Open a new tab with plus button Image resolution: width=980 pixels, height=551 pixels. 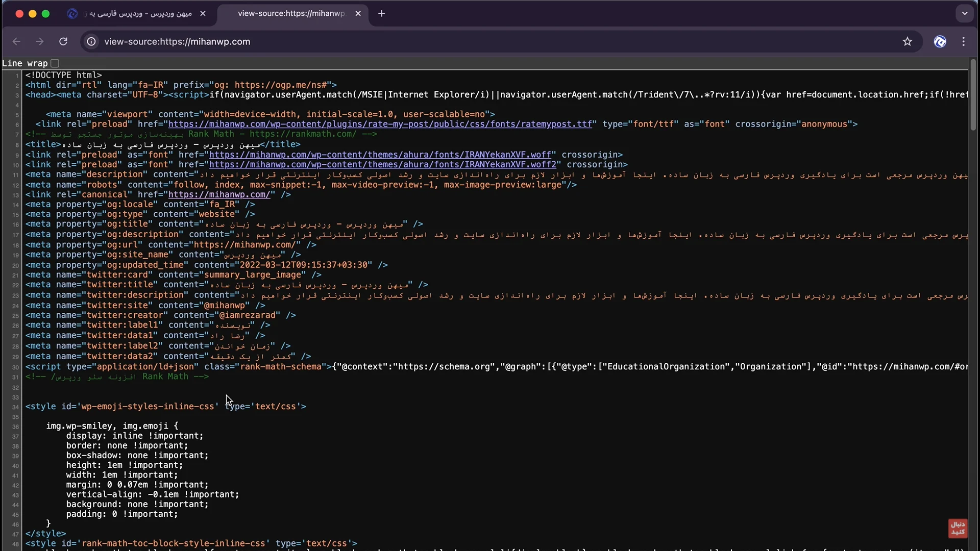click(381, 14)
